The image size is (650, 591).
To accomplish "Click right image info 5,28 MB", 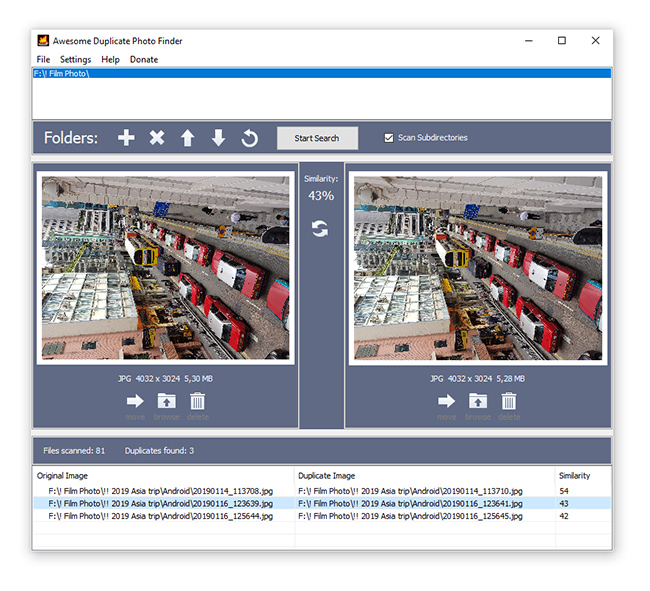I will coord(511,378).
